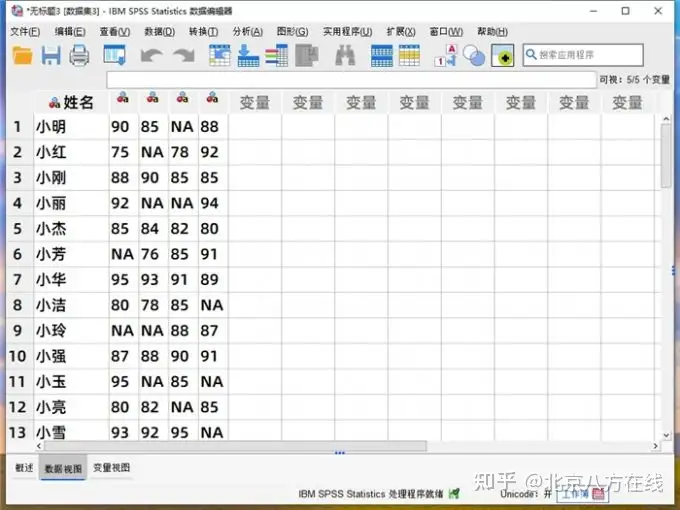This screenshot has height=510, width=680.
Task: Click the workbook icon in the status bar
Action: (x=598, y=493)
